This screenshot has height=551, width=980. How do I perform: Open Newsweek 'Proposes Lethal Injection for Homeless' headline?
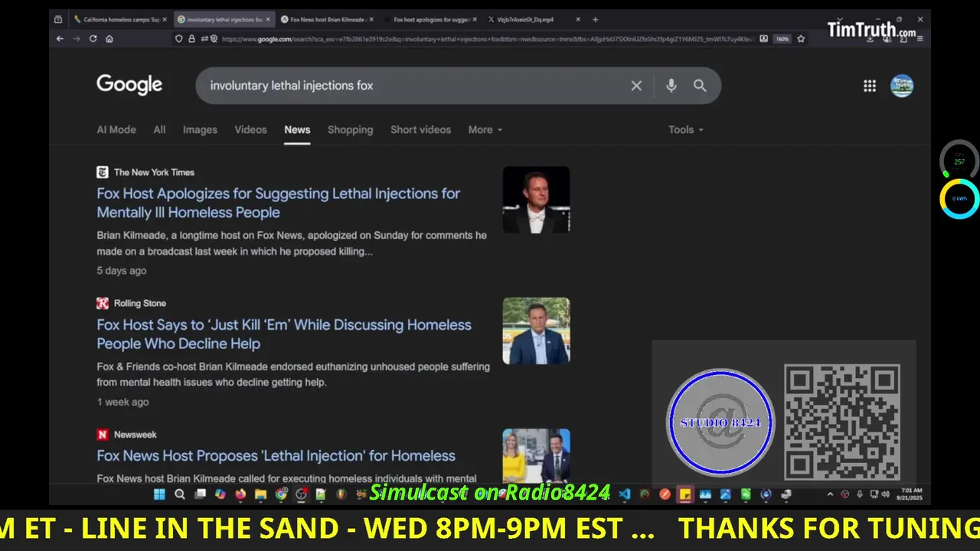tap(276, 455)
